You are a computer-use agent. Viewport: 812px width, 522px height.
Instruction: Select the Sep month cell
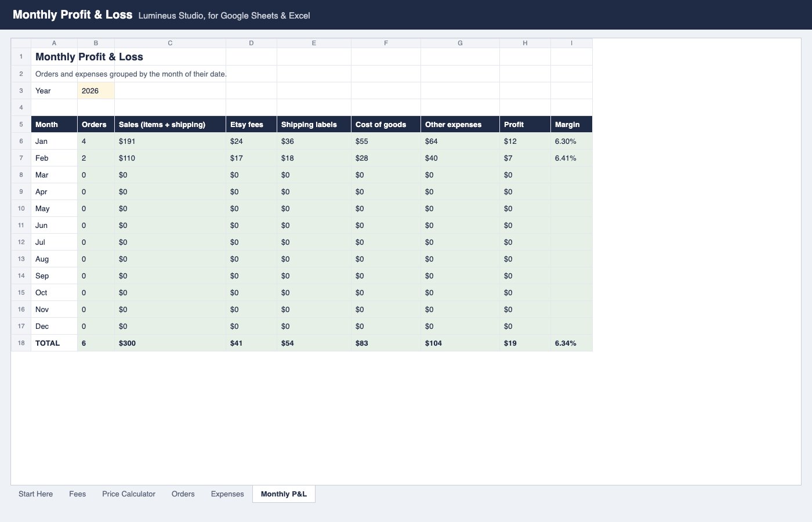[x=54, y=275]
